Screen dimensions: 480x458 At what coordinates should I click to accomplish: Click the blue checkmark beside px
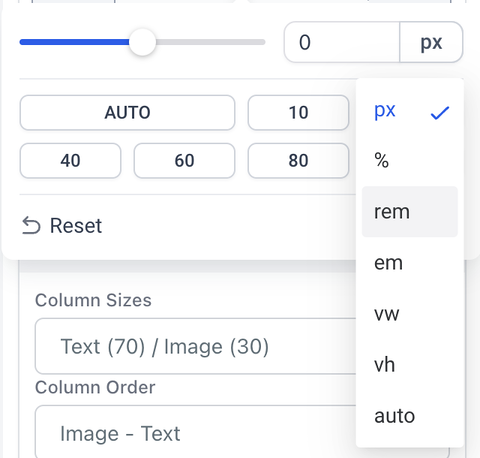(x=440, y=113)
